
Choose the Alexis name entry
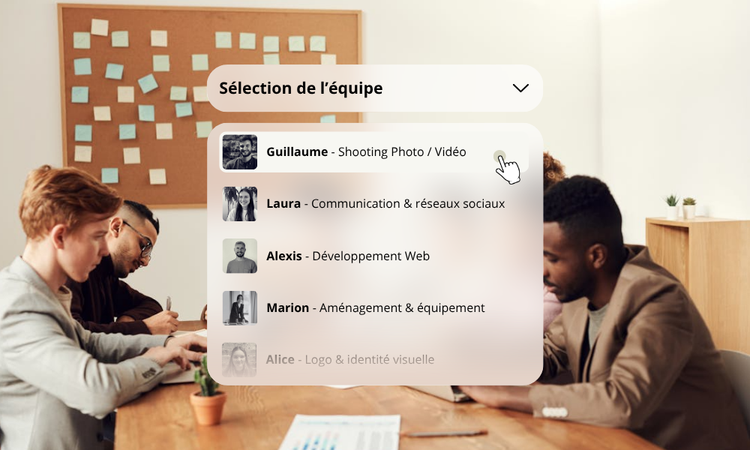click(x=284, y=256)
